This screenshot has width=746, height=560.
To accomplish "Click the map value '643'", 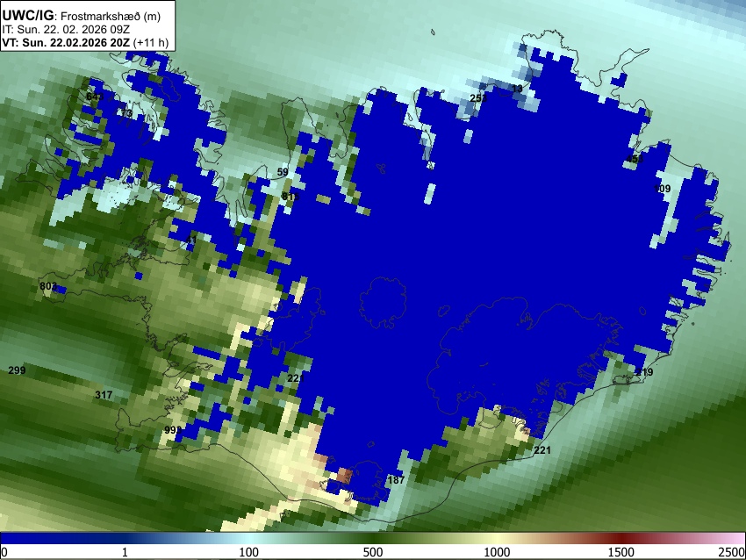I will [x=95, y=97].
